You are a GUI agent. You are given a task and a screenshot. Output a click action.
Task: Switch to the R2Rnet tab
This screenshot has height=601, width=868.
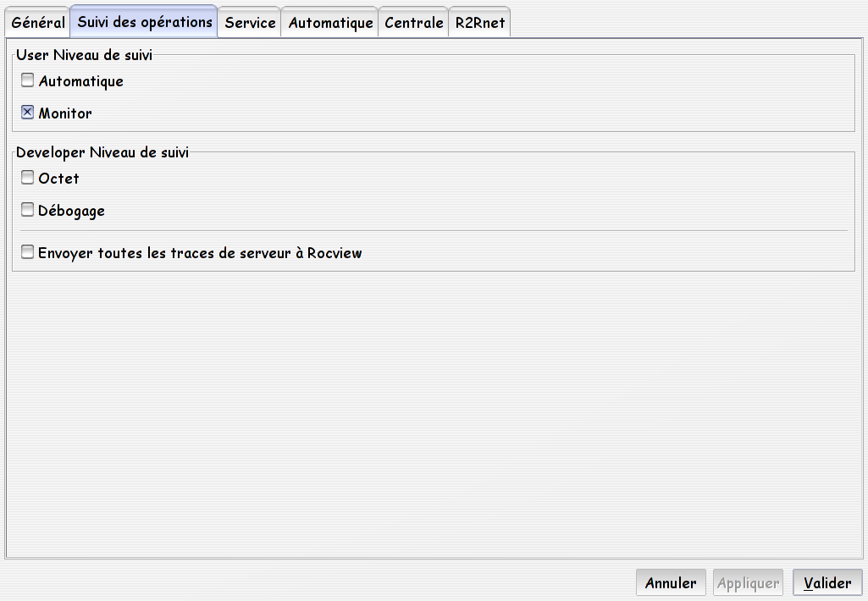coord(479,23)
